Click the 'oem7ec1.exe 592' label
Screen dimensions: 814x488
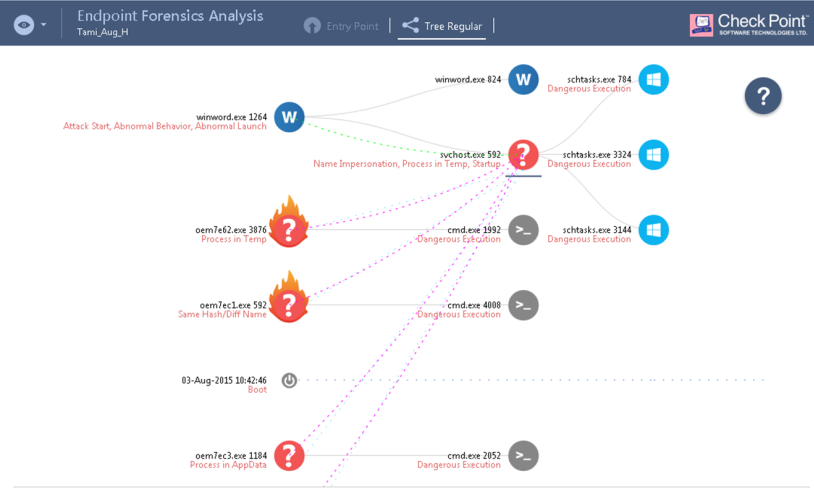pos(233,305)
